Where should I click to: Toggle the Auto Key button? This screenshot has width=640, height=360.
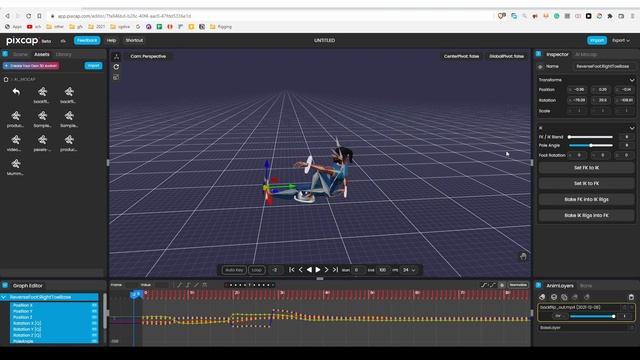click(x=234, y=270)
